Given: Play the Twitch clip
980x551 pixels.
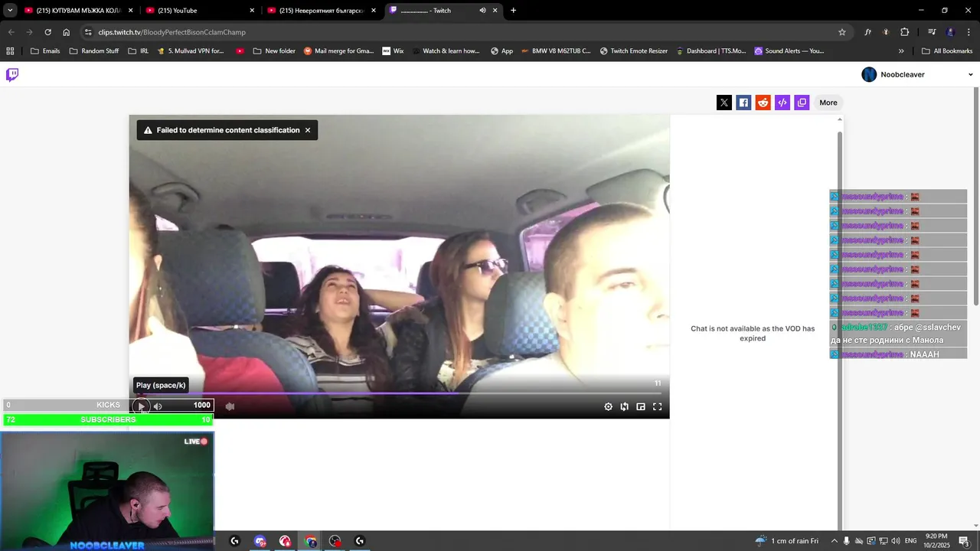Looking at the screenshot, I should tap(141, 406).
